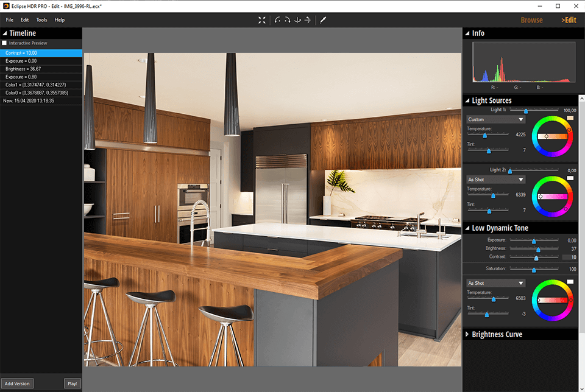The width and height of the screenshot is (585, 392).
Task: Flip the image horizontally
Action: [308, 20]
